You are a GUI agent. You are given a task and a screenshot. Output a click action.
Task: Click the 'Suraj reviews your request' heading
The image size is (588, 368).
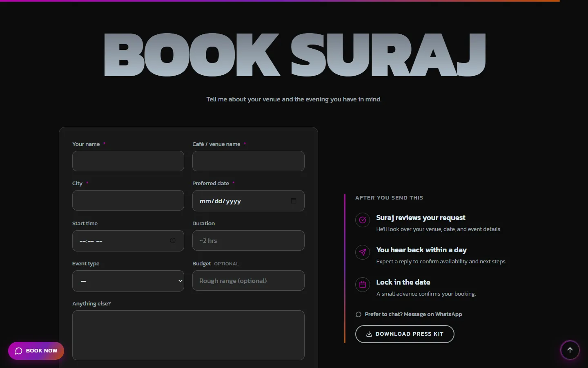(421, 218)
